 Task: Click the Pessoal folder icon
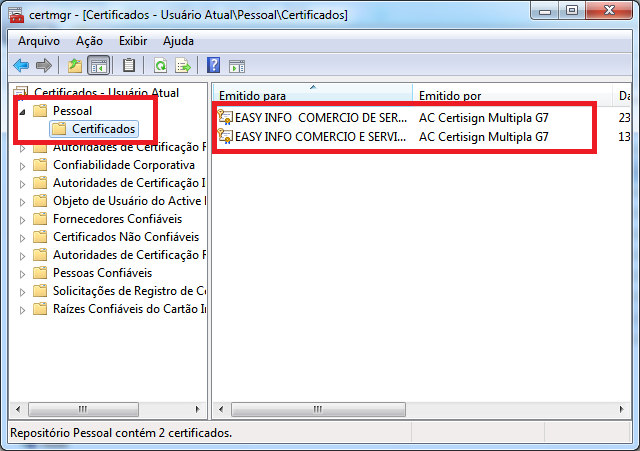click(40, 111)
